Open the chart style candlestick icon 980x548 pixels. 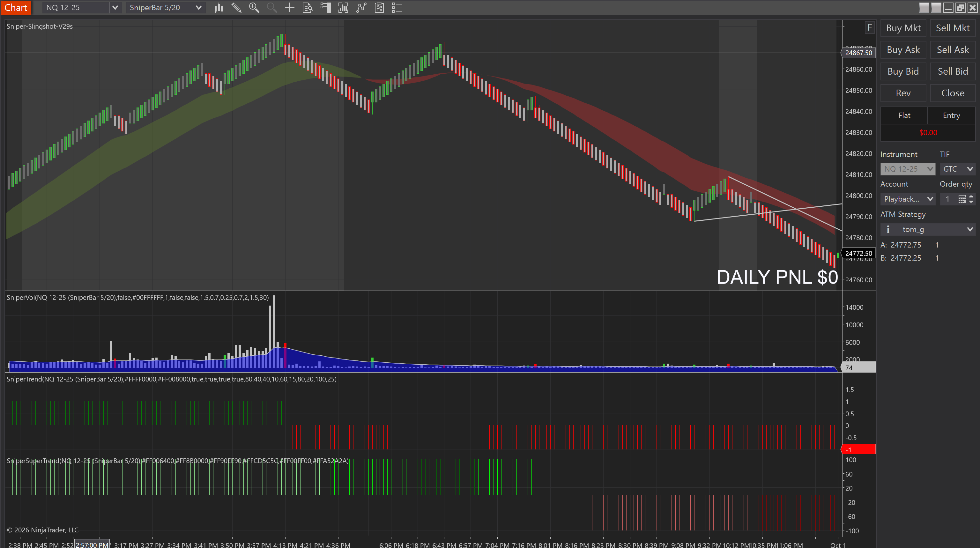pos(219,8)
